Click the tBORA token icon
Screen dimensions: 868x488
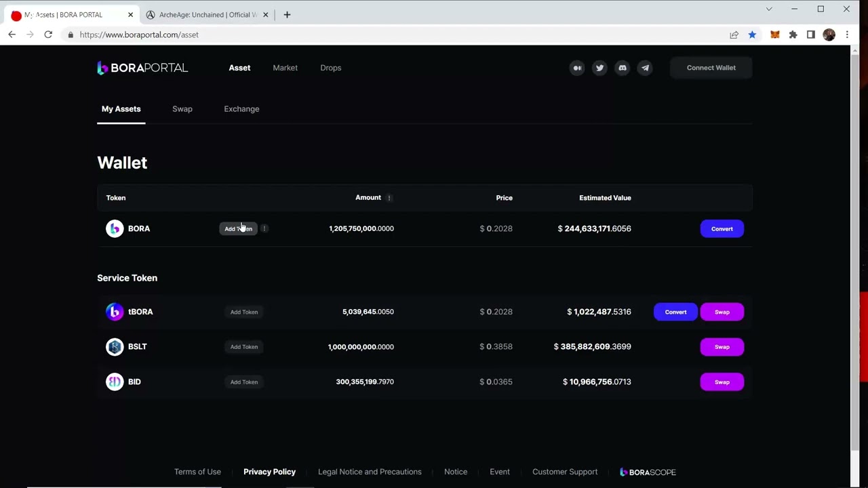click(x=115, y=312)
